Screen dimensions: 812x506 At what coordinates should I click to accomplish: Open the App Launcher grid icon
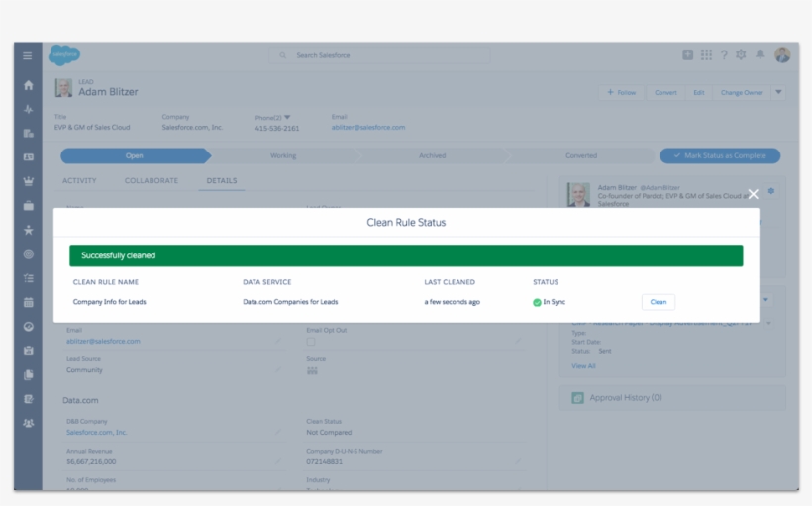point(706,54)
